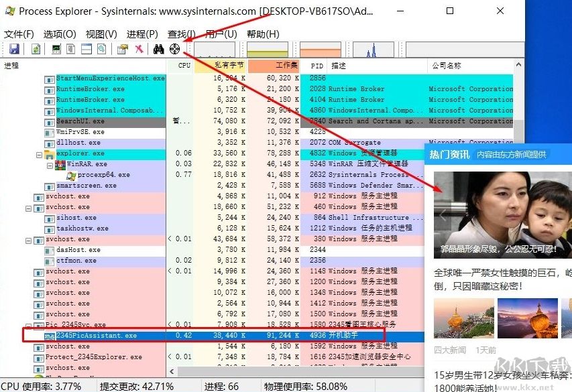Click the previous chevron on news carousel

point(443,215)
